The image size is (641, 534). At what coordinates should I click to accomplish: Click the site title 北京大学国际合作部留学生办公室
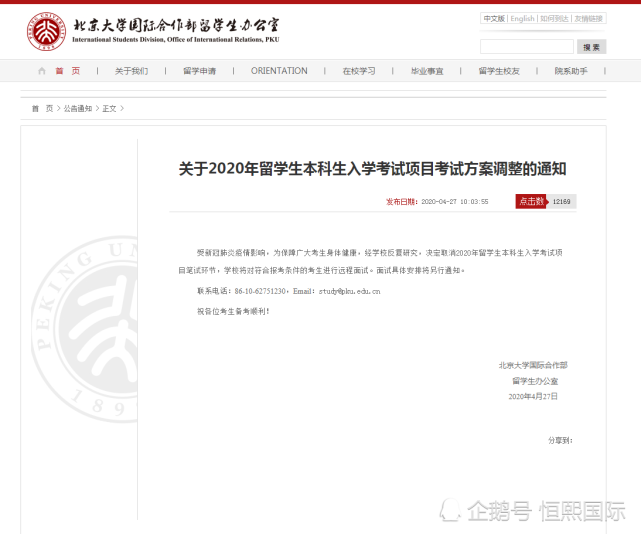pos(176,25)
